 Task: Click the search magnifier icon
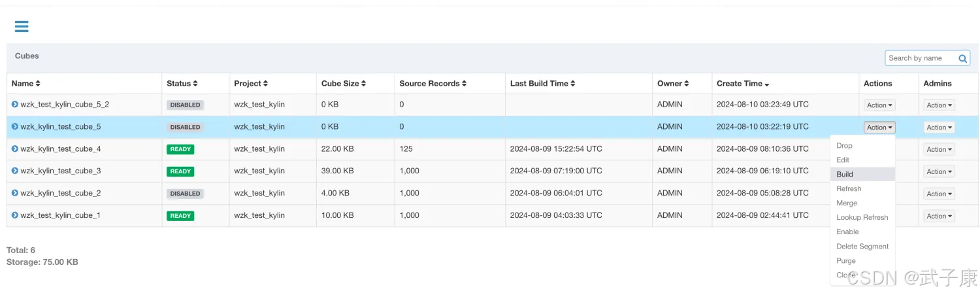[962, 58]
